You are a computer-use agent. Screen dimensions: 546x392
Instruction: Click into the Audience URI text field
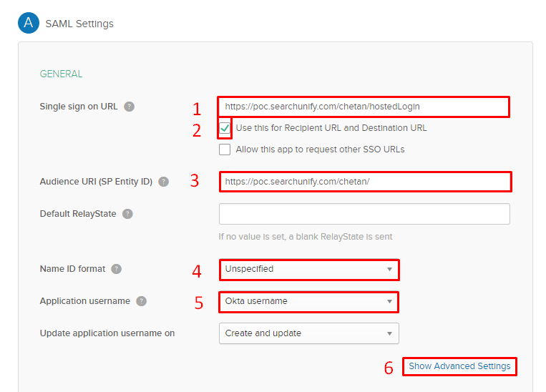pos(365,182)
